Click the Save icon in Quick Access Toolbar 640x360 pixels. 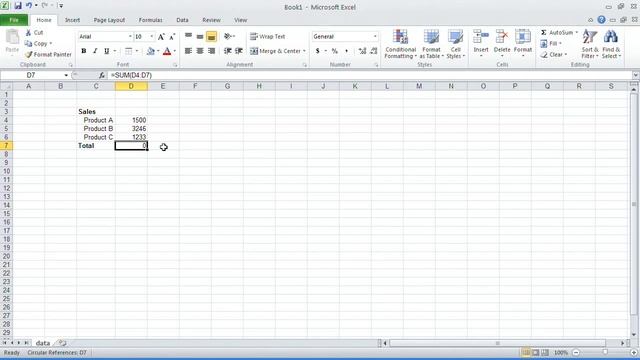coord(18,6)
